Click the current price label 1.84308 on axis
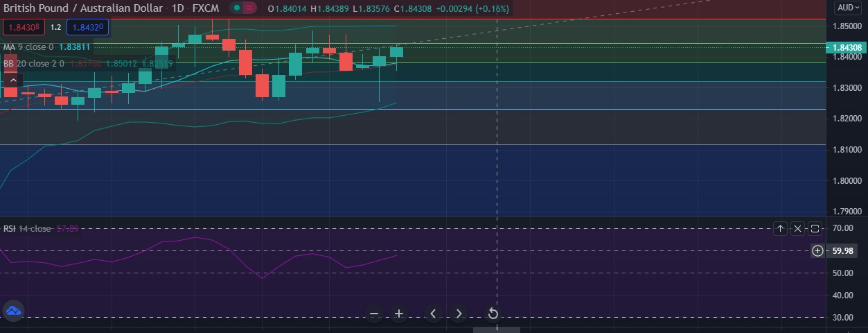Screen dimensions: 868x333 847,48
